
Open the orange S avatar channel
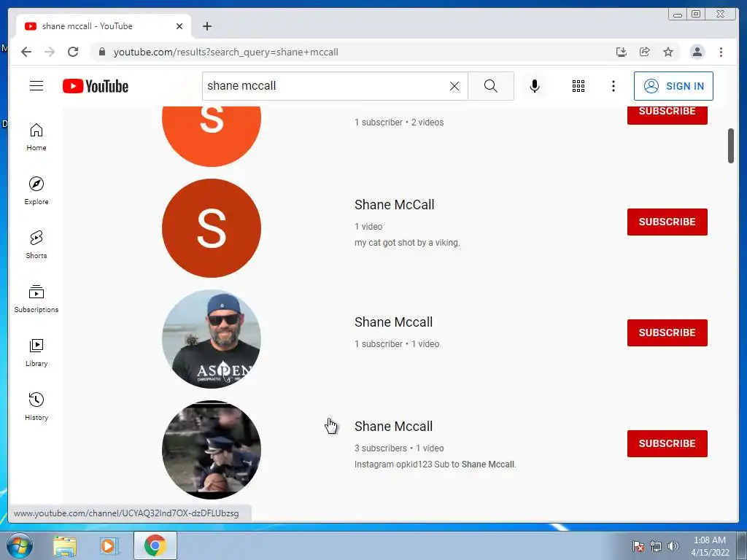point(212,136)
